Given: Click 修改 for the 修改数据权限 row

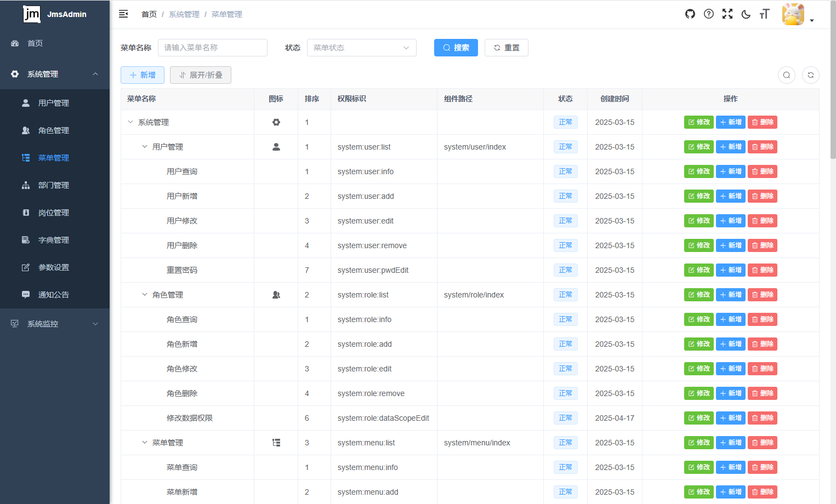Looking at the screenshot, I should (699, 418).
